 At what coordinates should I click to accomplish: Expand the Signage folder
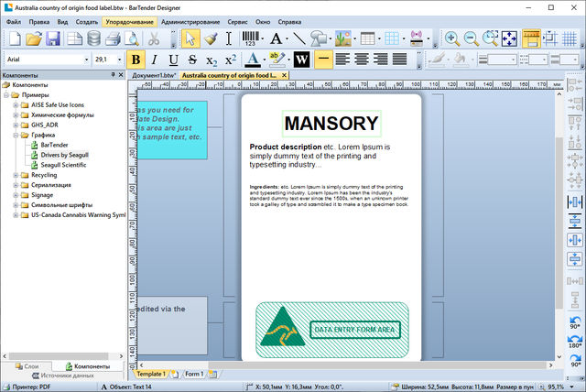(x=16, y=195)
